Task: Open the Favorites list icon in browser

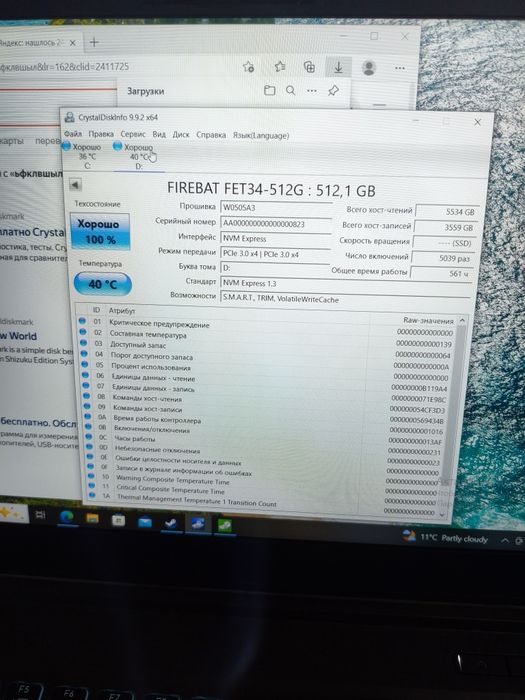Action: (279, 67)
